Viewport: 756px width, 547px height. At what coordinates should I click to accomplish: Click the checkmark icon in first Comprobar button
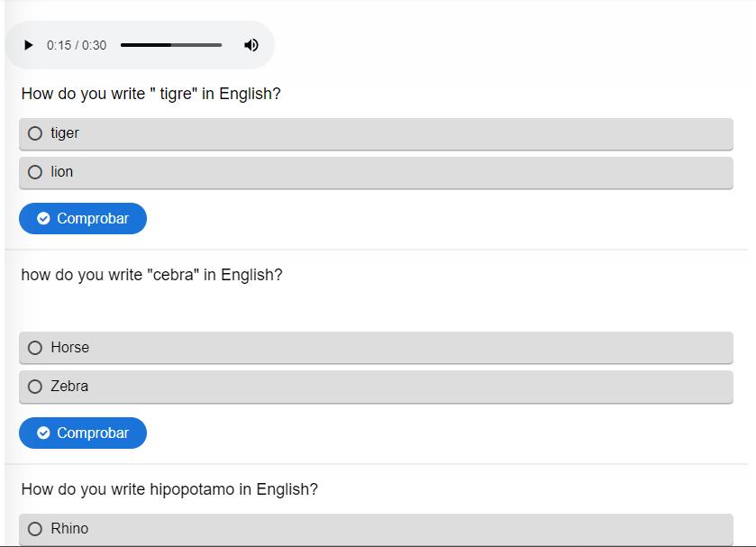43,219
